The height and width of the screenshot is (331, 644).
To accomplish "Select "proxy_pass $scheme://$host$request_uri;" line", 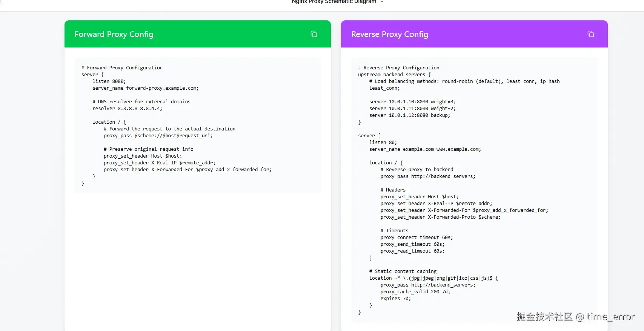I will tap(158, 136).
